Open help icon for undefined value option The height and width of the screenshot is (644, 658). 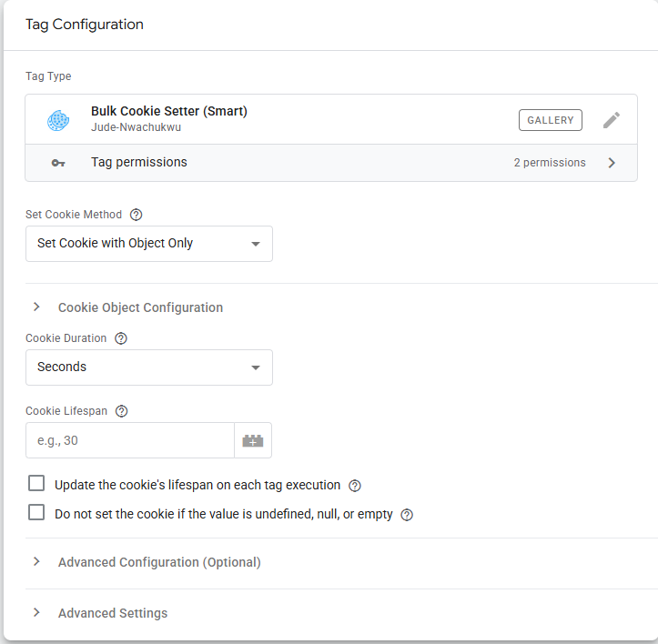(407, 515)
